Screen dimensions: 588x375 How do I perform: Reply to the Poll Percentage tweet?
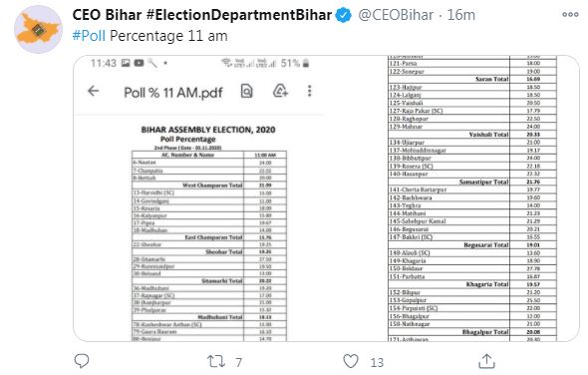(82, 361)
